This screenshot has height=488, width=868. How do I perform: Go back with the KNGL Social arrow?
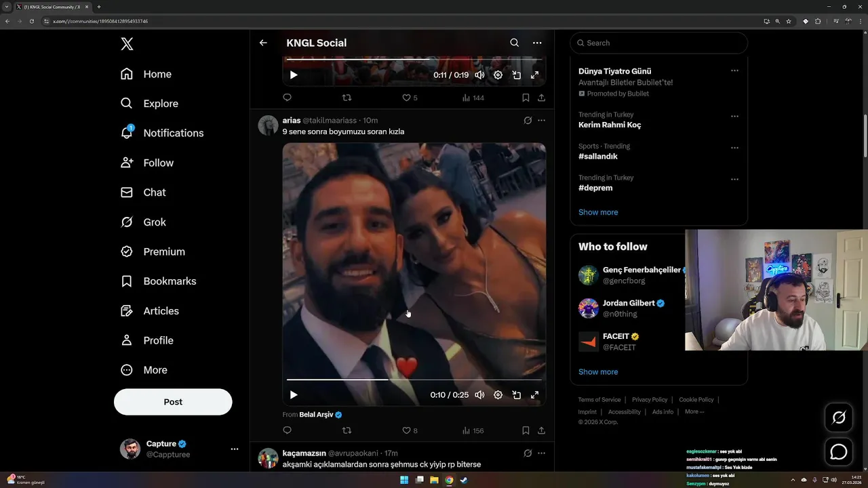(x=263, y=43)
